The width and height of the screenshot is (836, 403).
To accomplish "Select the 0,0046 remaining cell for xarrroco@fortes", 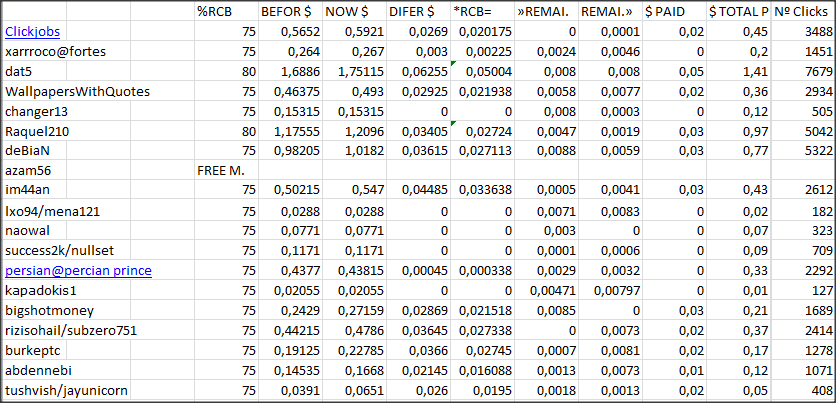I will 610,52.
